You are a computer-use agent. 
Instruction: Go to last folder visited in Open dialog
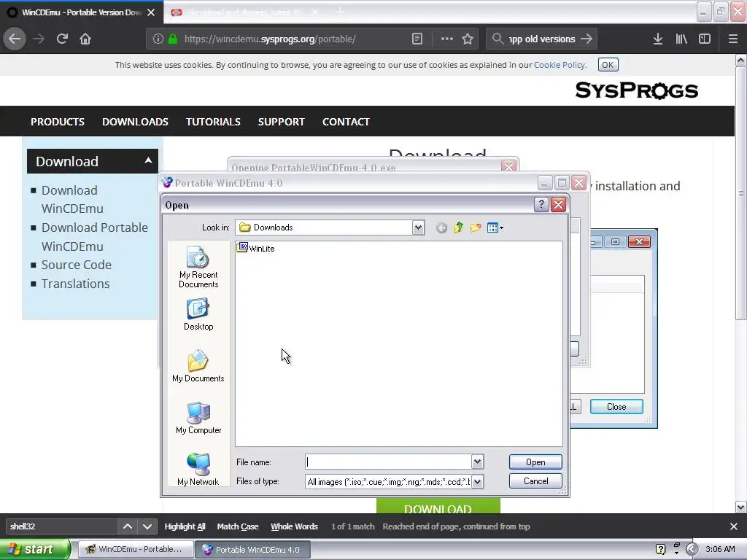click(x=441, y=227)
